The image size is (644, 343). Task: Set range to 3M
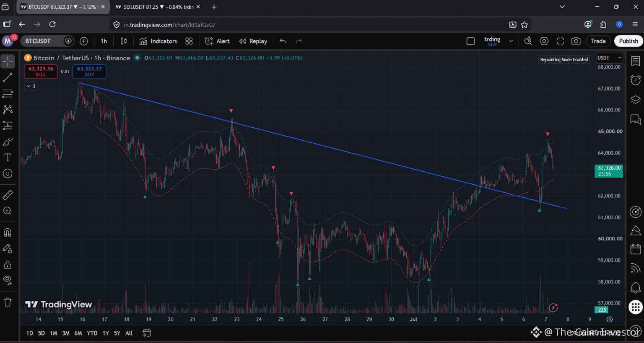click(66, 333)
